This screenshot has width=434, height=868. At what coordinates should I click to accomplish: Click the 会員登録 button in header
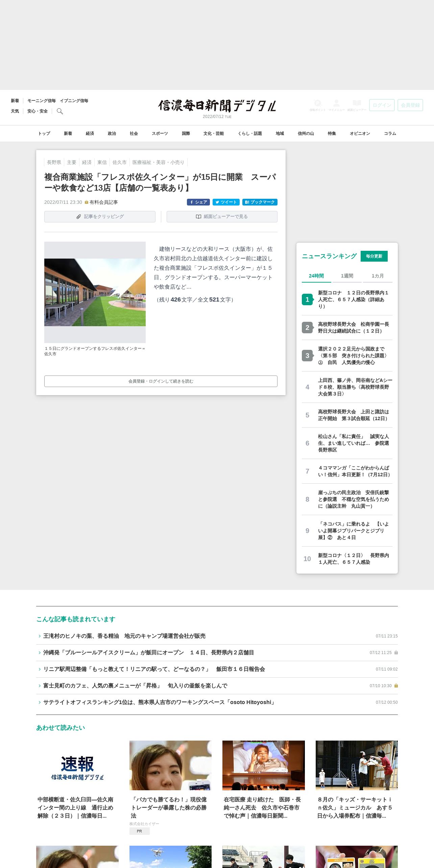(x=410, y=105)
